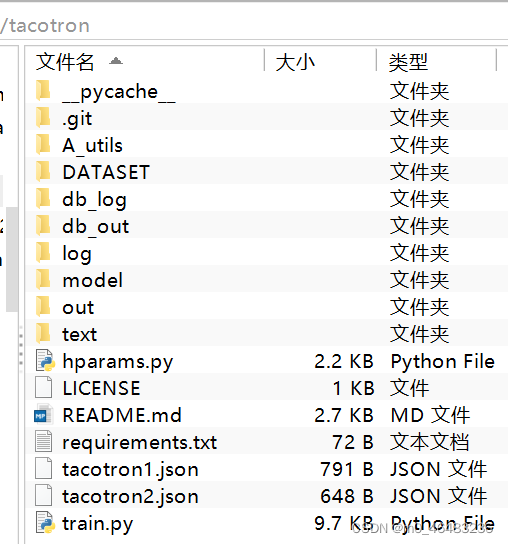This screenshot has height=544, width=508.
Task: Sort by the 类型 column header
Action: (408, 62)
